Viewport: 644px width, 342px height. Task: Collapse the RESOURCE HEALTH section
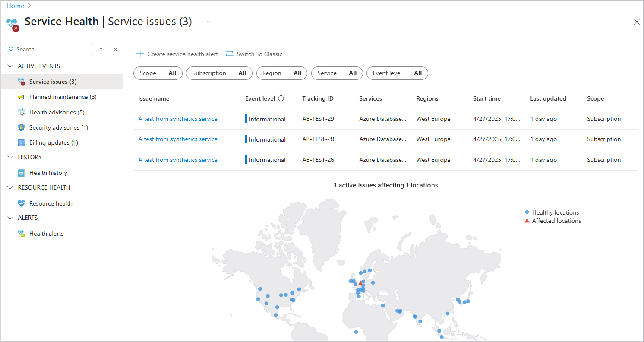tap(10, 187)
